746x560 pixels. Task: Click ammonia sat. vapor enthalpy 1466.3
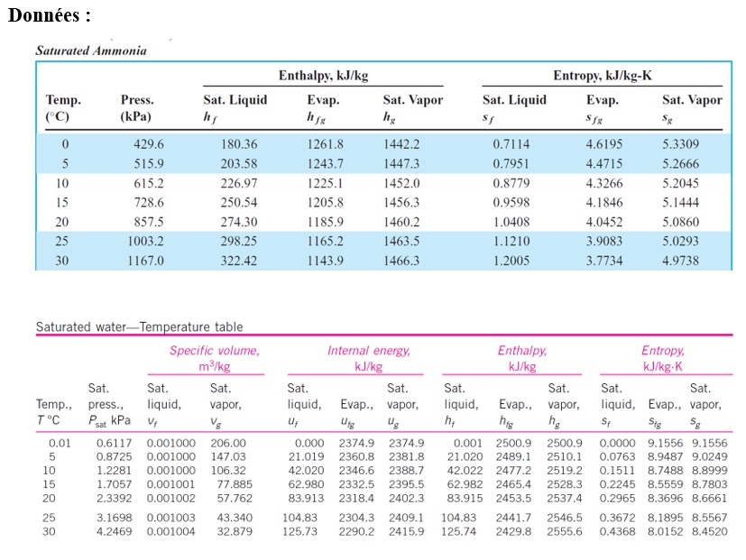[401, 261]
